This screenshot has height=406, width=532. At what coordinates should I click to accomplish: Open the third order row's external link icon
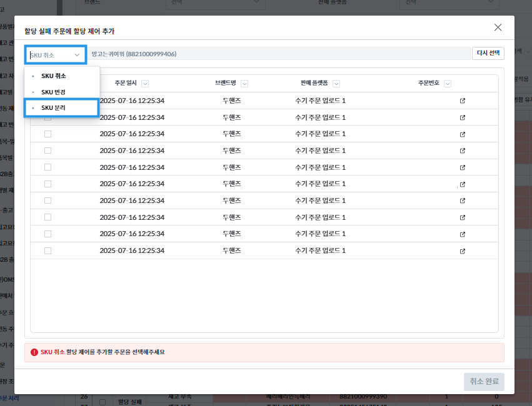click(462, 134)
